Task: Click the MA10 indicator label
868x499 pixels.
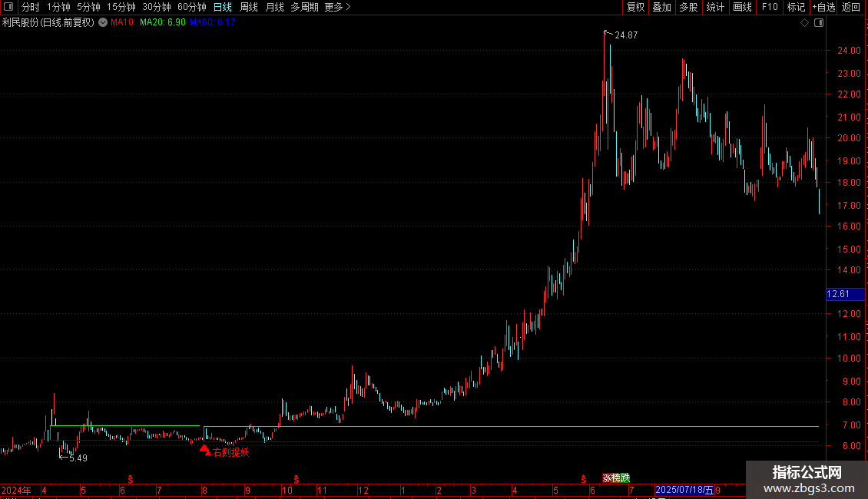Action: 123,23
